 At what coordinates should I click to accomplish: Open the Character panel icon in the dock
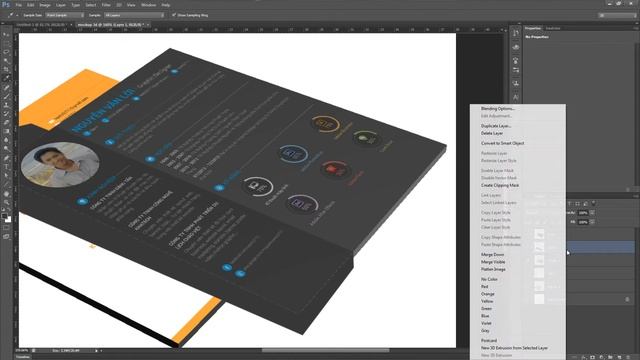(516, 97)
